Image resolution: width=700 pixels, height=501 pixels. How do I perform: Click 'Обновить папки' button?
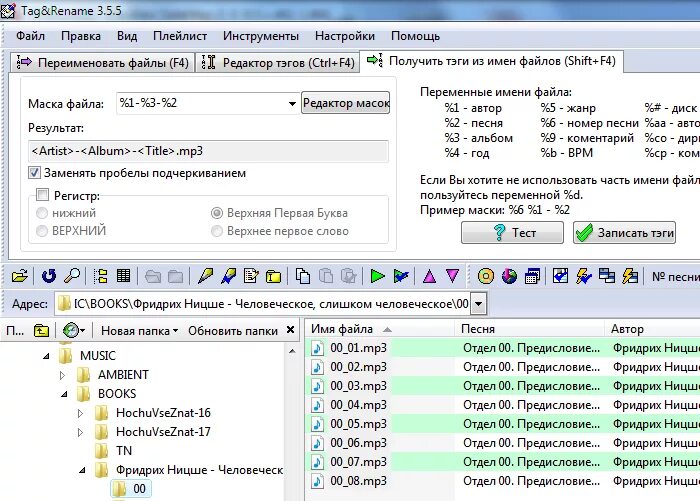pos(233,331)
